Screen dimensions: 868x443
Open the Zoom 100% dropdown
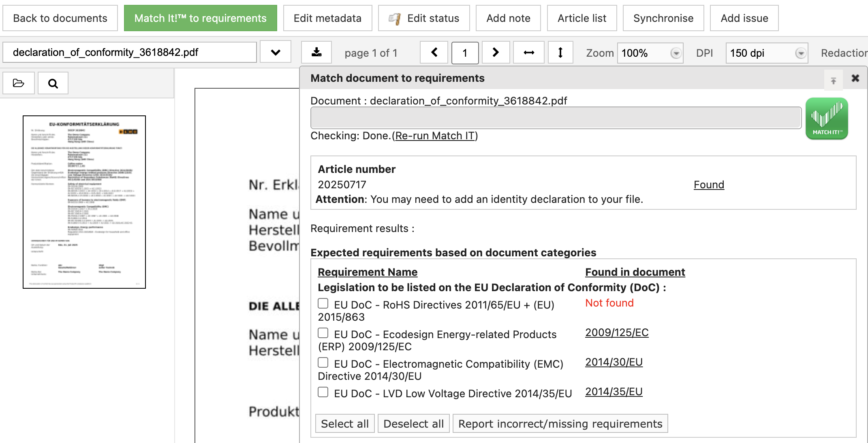click(650, 53)
